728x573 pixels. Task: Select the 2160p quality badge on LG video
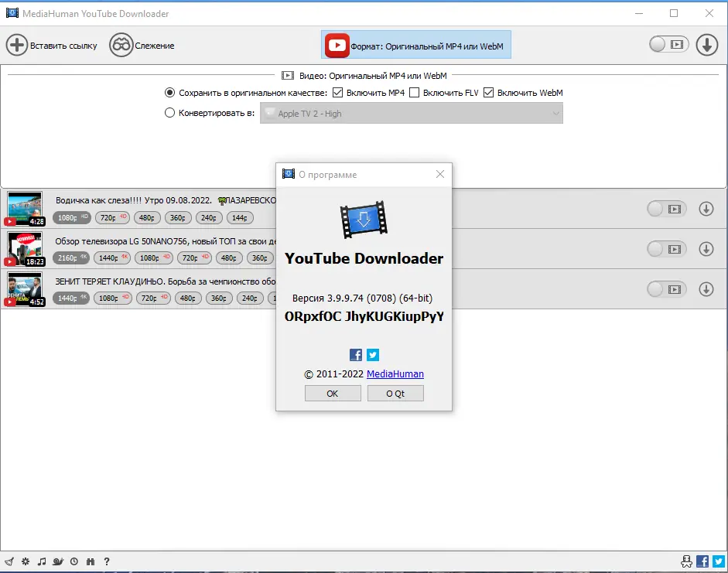(71, 258)
